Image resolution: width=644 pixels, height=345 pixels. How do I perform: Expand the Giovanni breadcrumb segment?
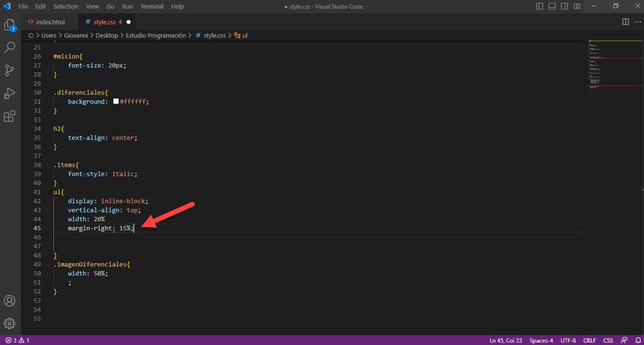click(x=76, y=35)
